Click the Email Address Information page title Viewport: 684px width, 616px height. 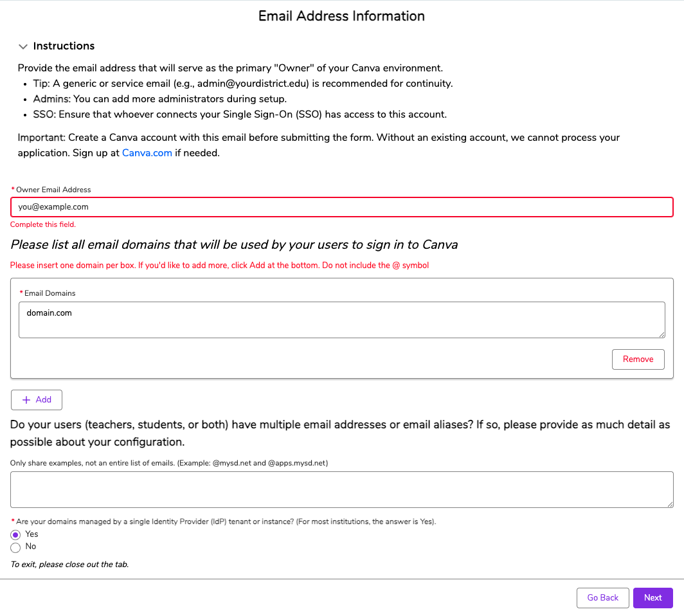[341, 16]
